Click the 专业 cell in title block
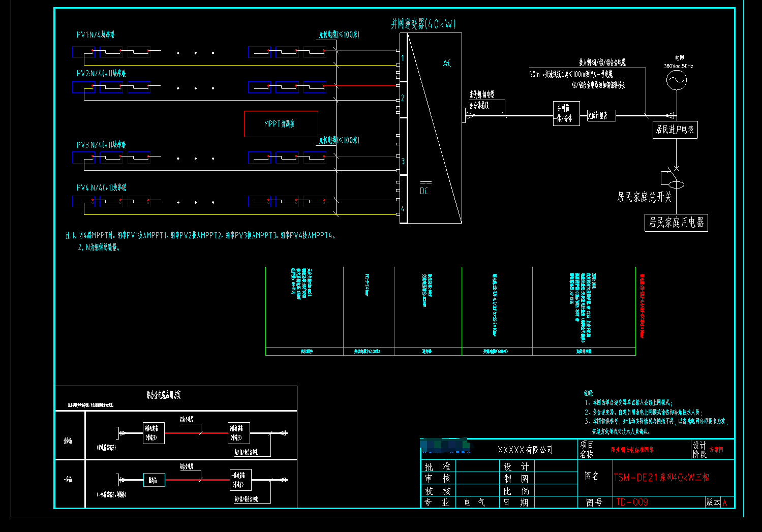The height and width of the screenshot is (532, 762). pyautogui.click(x=438, y=502)
